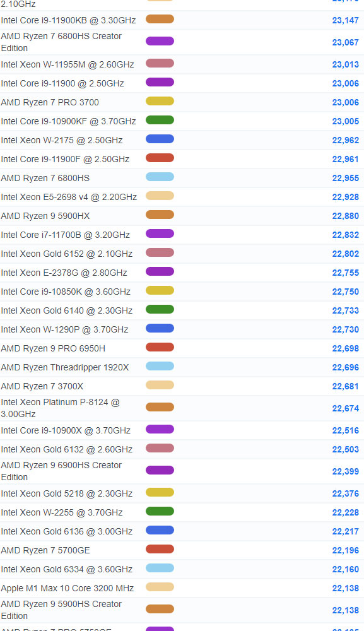Select Intel Core i7-11700B @ 3.20GHz
The width and height of the screenshot is (364, 631).
pyautogui.click(x=65, y=235)
